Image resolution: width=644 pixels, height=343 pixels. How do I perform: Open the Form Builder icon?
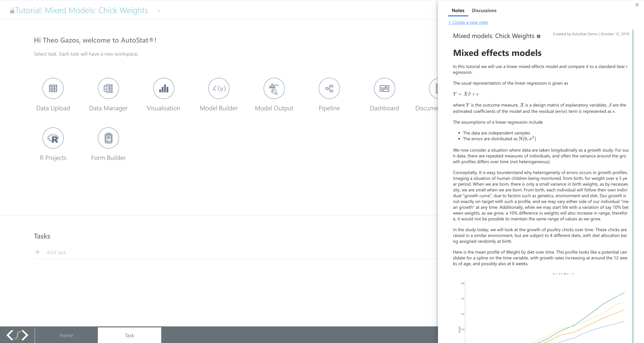[108, 138]
